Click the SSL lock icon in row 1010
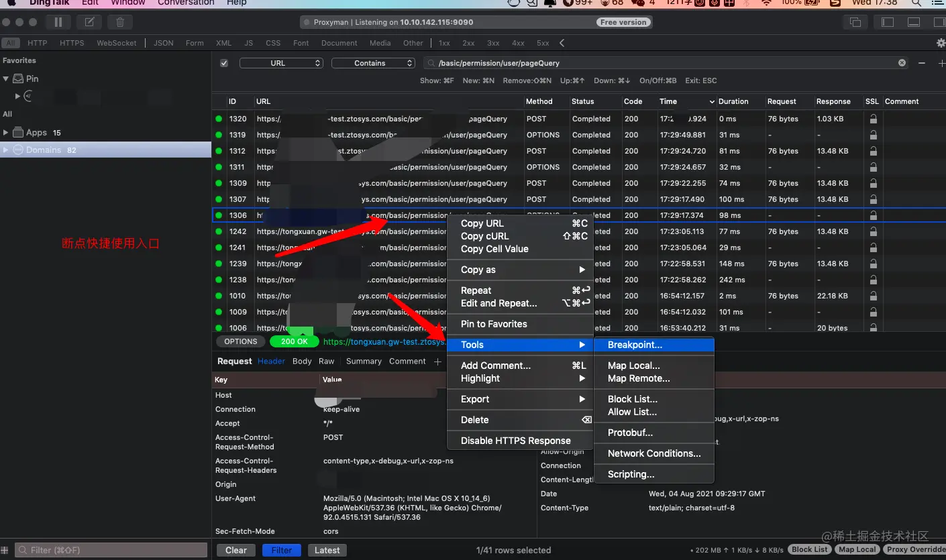This screenshot has width=946, height=560. pos(873,296)
